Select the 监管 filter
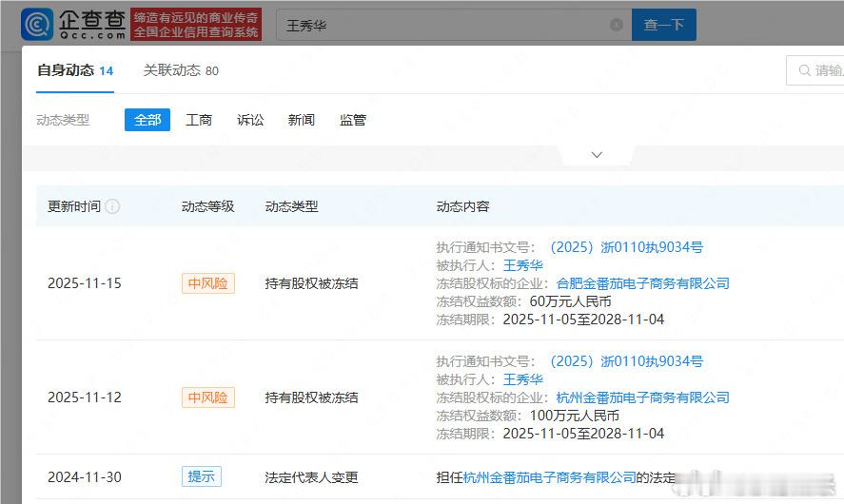The height and width of the screenshot is (504, 844). coord(353,120)
